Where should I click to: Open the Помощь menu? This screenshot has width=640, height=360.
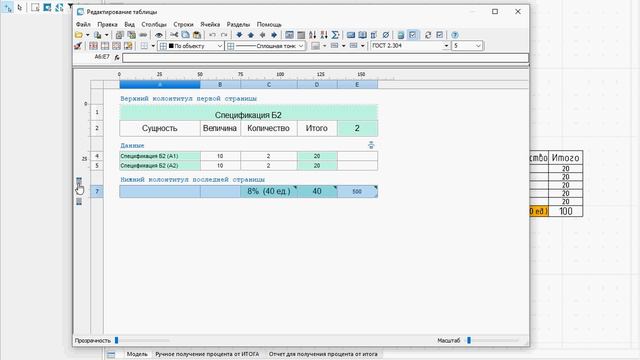(269, 24)
